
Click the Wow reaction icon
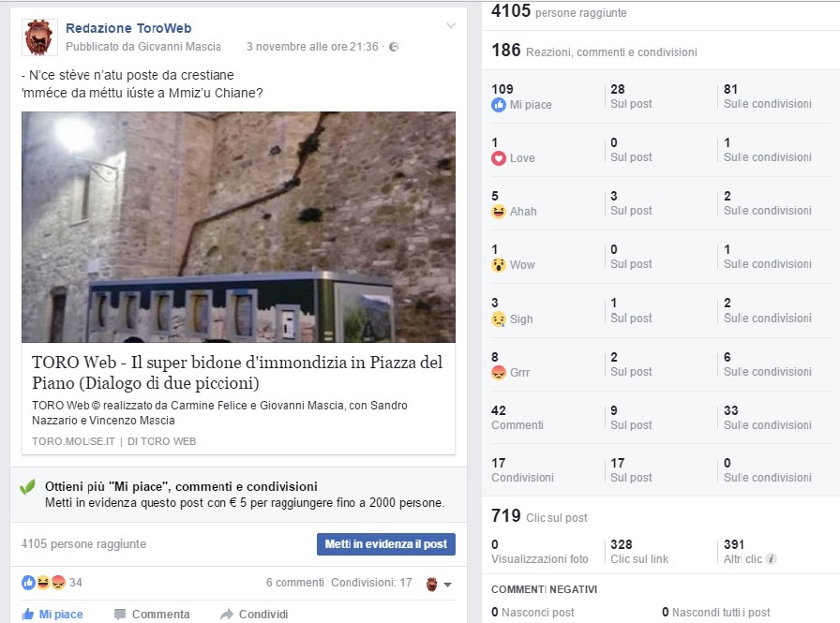498,265
